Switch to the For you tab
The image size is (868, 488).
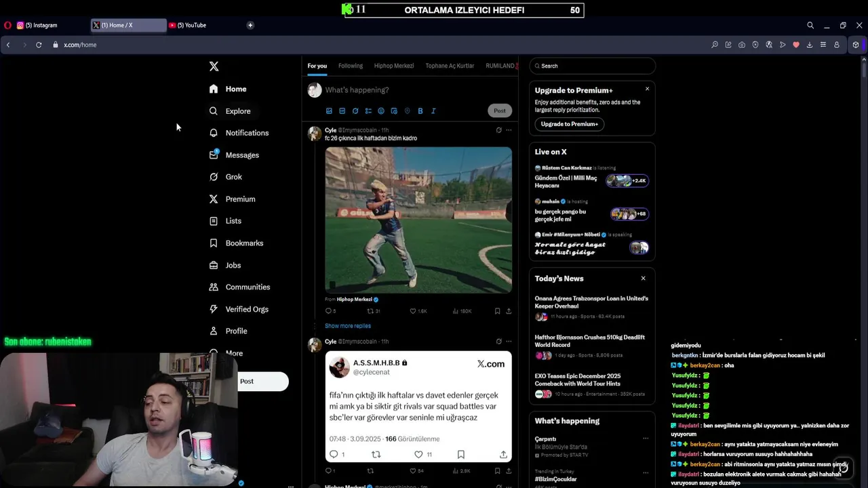[317, 66]
